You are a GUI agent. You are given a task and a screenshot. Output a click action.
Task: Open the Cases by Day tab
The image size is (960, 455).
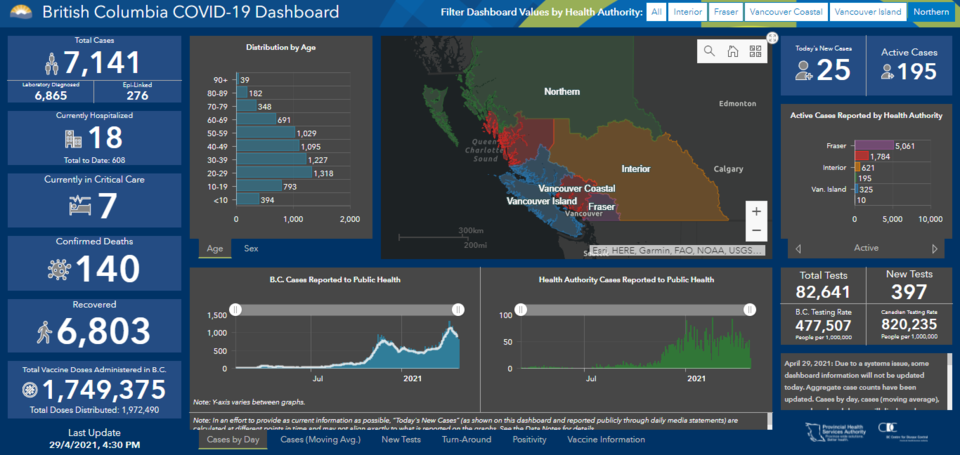pyautogui.click(x=233, y=440)
